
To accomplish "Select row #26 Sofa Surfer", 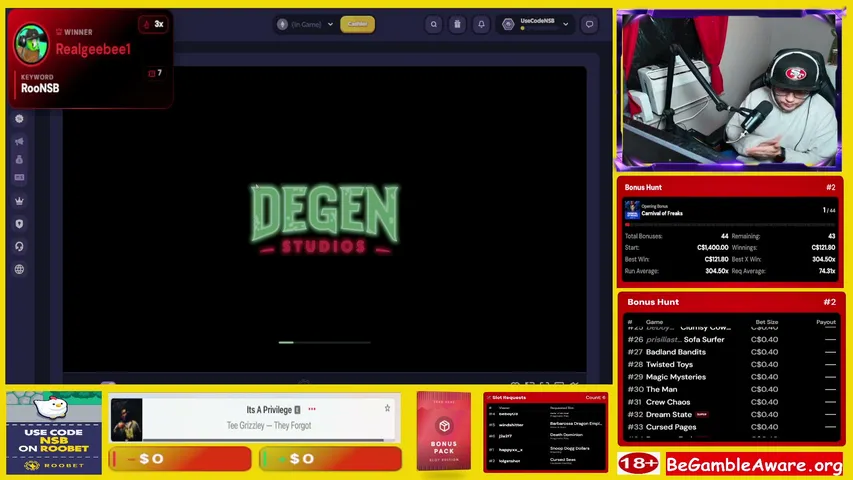I will 731,339.
